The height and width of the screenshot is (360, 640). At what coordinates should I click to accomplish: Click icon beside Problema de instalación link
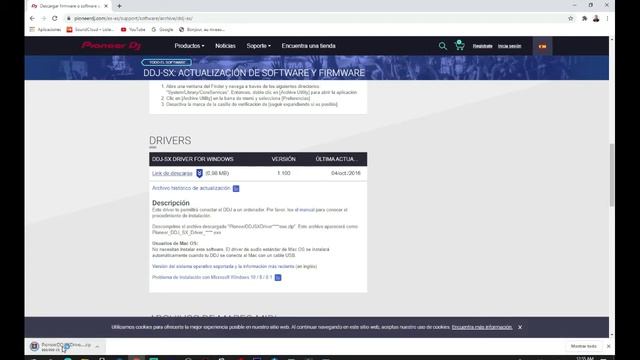click(278, 278)
